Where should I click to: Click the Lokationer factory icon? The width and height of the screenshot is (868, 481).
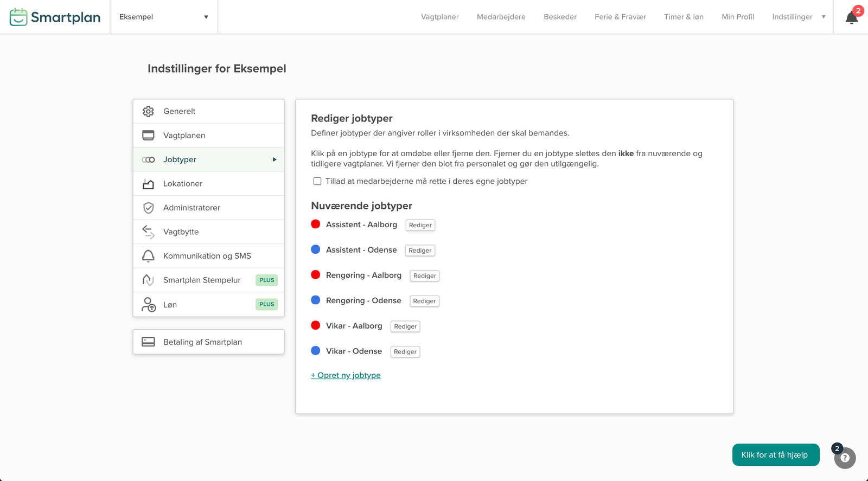(x=148, y=184)
